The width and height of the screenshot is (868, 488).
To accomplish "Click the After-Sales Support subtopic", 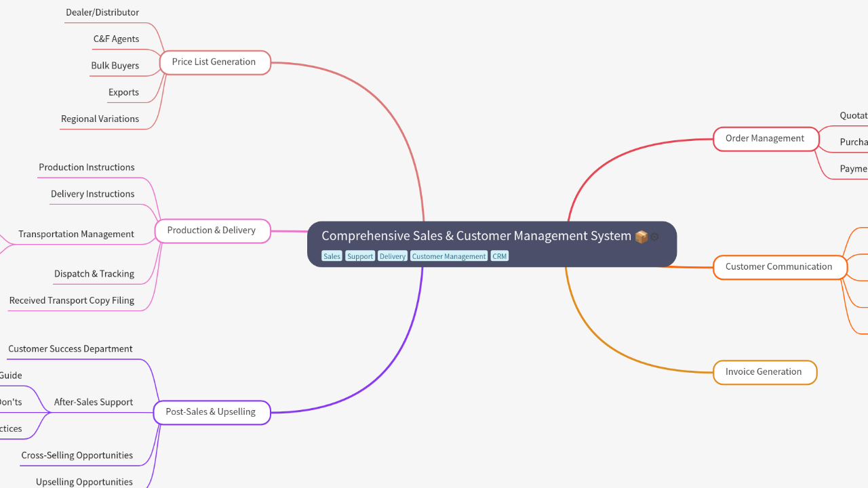I will click(94, 402).
